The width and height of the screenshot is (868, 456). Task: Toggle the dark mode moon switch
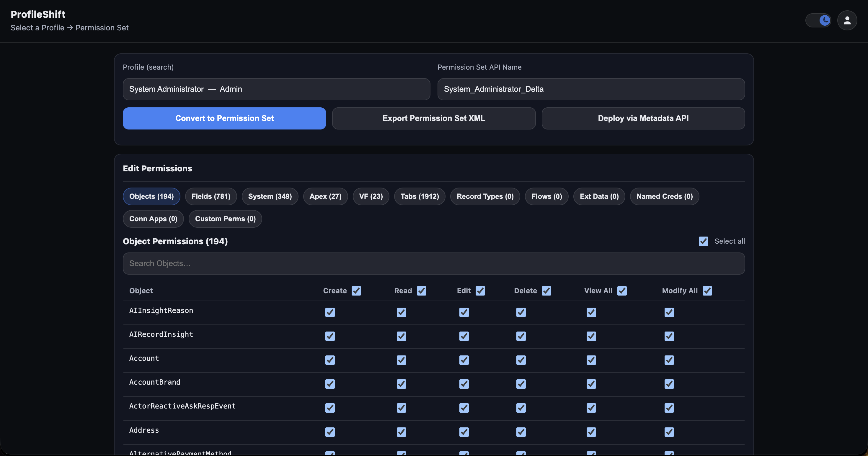818,21
